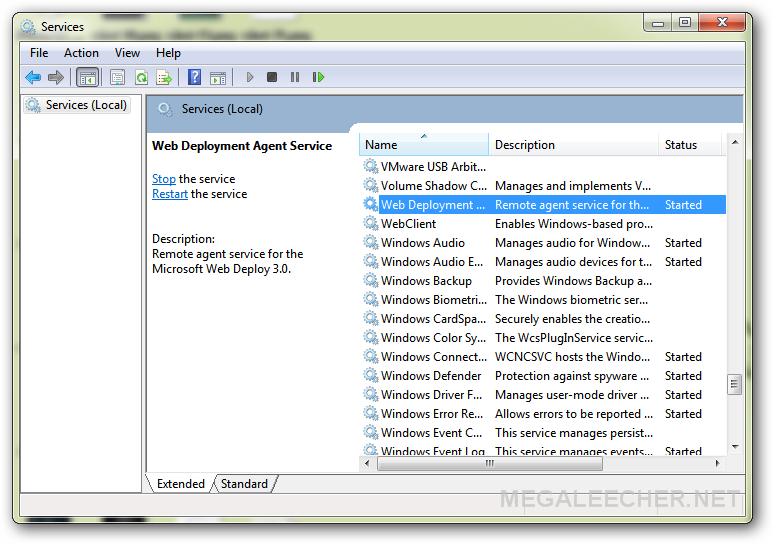The image size is (773, 544).
Task: Open the Help question mark toolbar icon
Action: (x=195, y=77)
